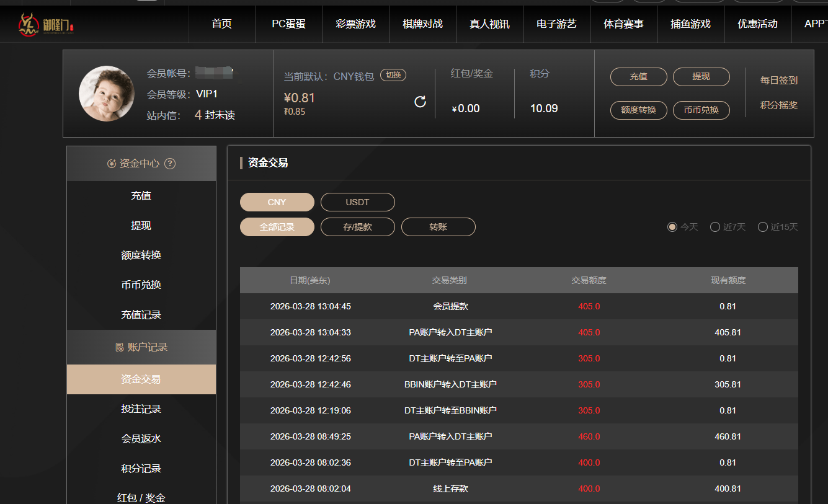This screenshot has height=504, width=828.
Task: Open the 4 封未读 inbox messages link
Action: click(x=215, y=115)
